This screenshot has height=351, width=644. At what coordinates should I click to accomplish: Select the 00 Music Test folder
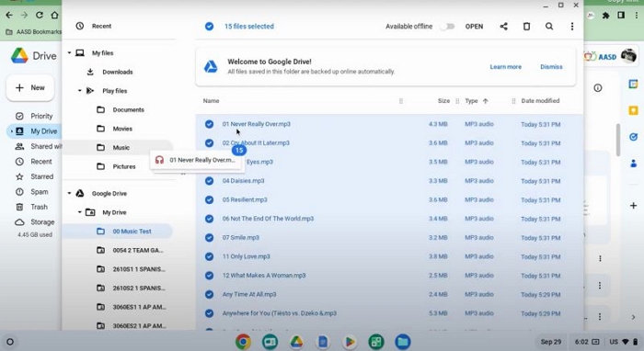pyautogui.click(x=118, y=232)
